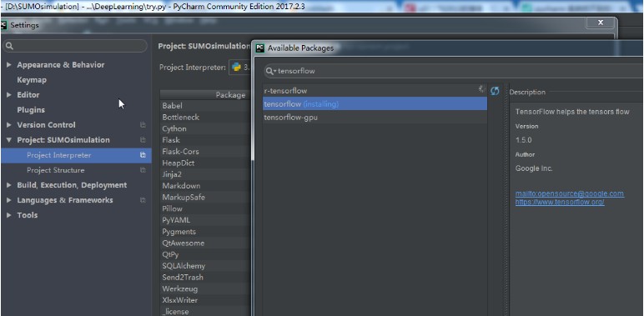Select r-tensorflow in the package list
The width and height of the screenshot is (644, 316).
pos(375,91)
